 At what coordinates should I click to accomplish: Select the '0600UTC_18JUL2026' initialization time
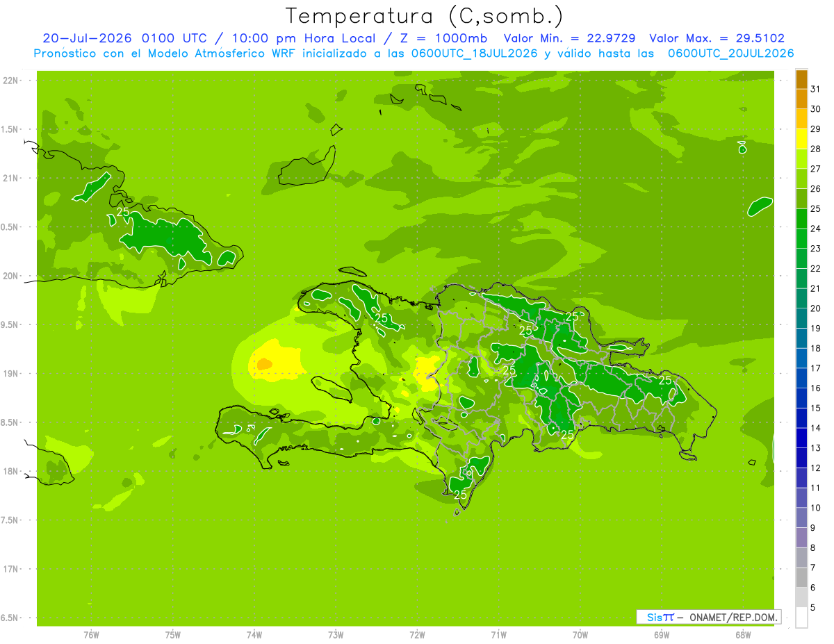[476, 53]
